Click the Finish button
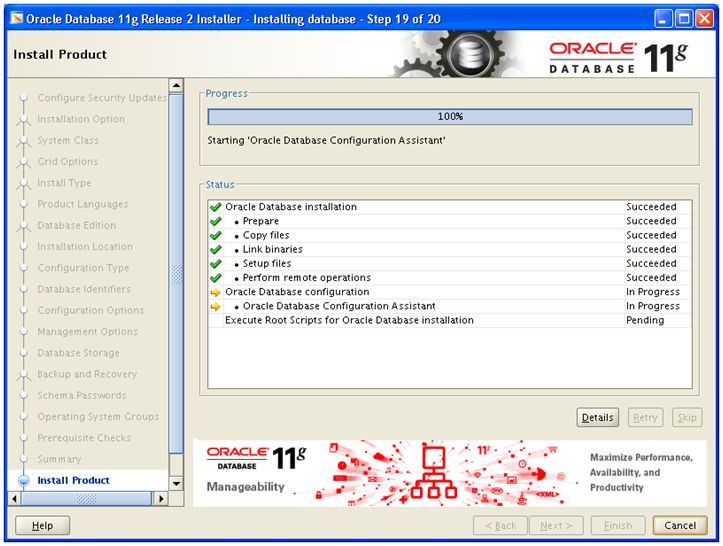 618,525
